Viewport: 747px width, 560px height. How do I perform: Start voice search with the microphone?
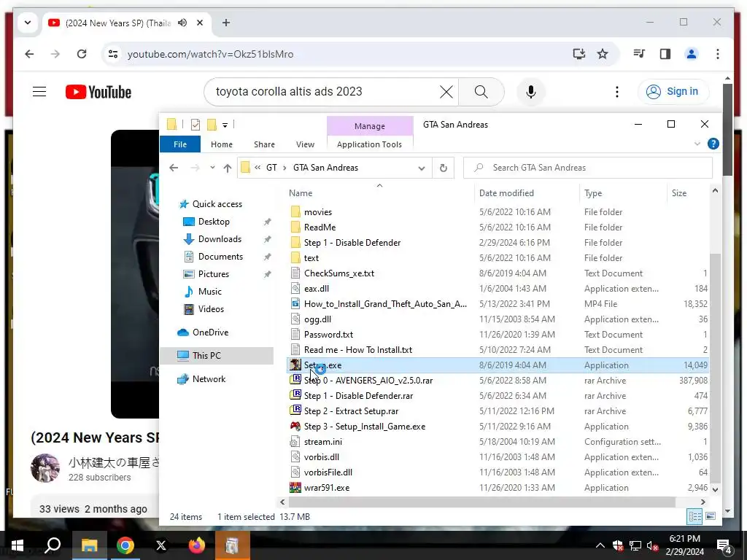point(531,92)
